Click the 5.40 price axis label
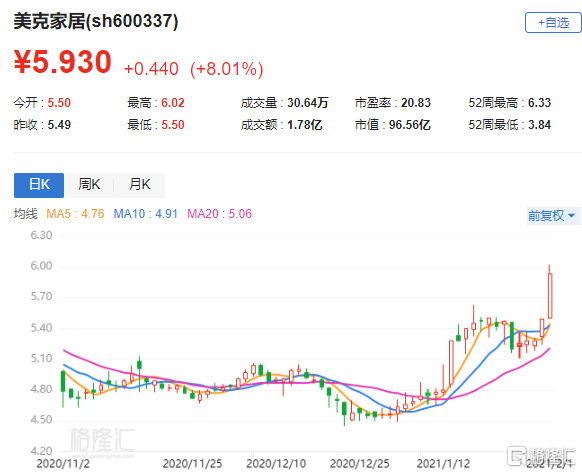 pyautogui.click(x=41, y=328)
